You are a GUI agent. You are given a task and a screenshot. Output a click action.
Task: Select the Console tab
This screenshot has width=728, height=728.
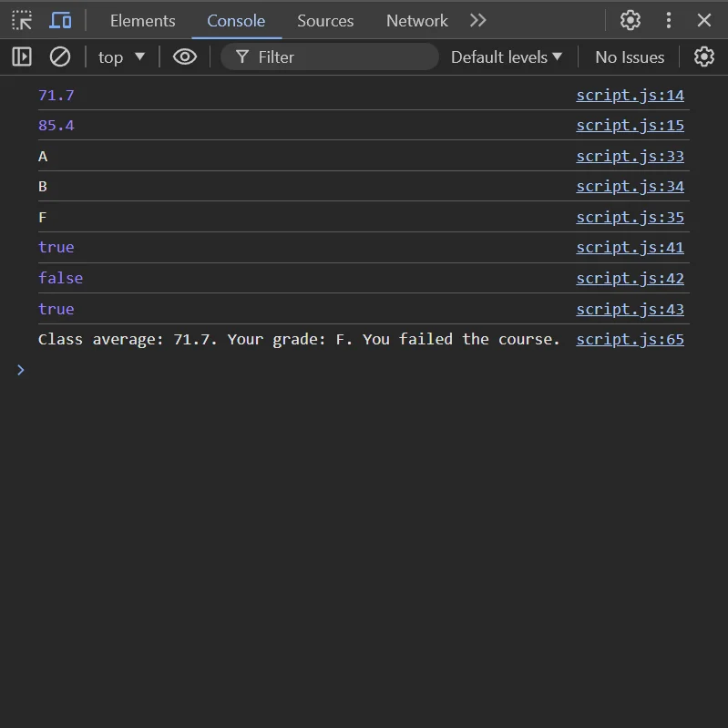click(236, 21)
